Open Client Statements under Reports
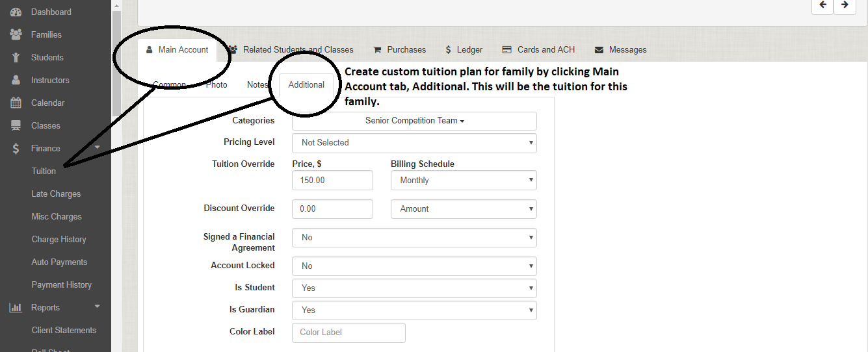This screenshot has height=352, width=868. tap(64, 330)
